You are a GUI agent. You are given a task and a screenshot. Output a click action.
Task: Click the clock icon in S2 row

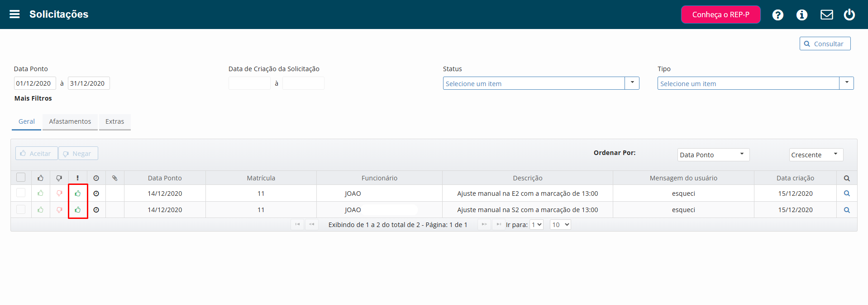96,210
